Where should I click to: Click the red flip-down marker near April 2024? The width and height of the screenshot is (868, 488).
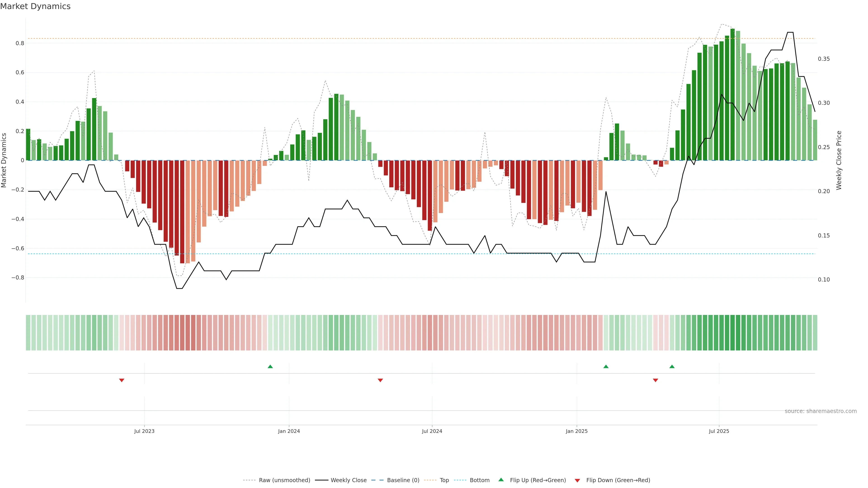click(x=380, y=380)
